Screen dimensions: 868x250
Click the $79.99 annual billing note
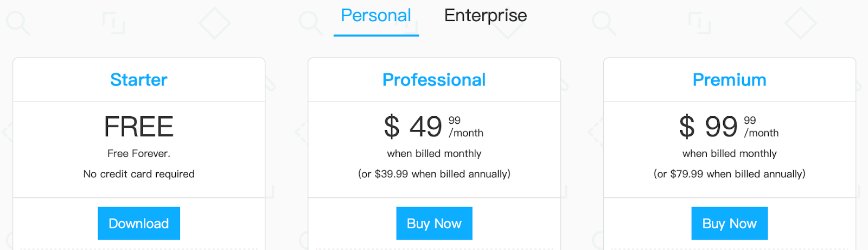point(729,174)
